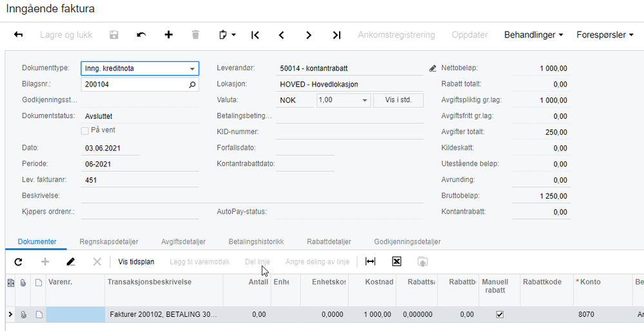This screenshot has width=644, height=331.
Task: Go to the next record
Action: pos(309,35)
